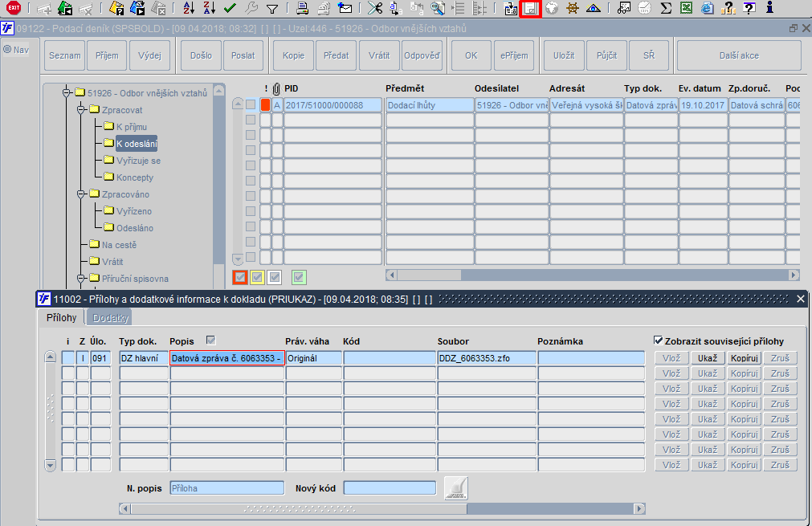Screen dimensions: 812x526
Task: Click the red-highlighted save disk icon
Action: (531, 9)
